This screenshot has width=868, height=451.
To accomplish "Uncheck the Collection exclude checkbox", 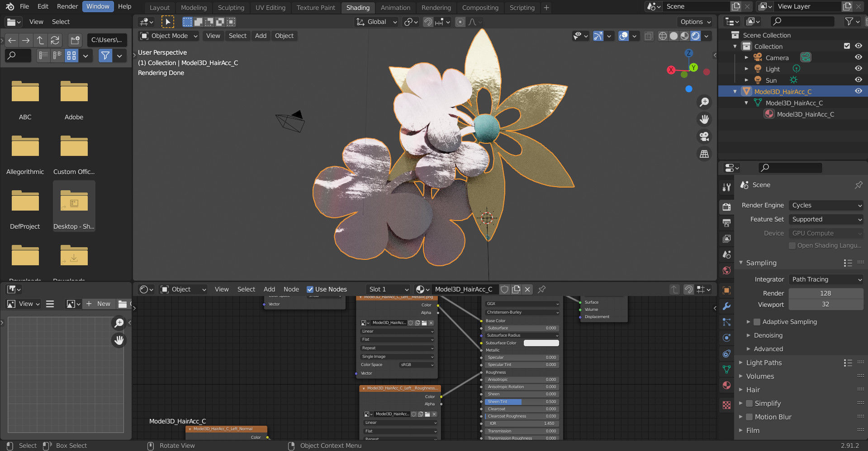I will tap(847, 46).
